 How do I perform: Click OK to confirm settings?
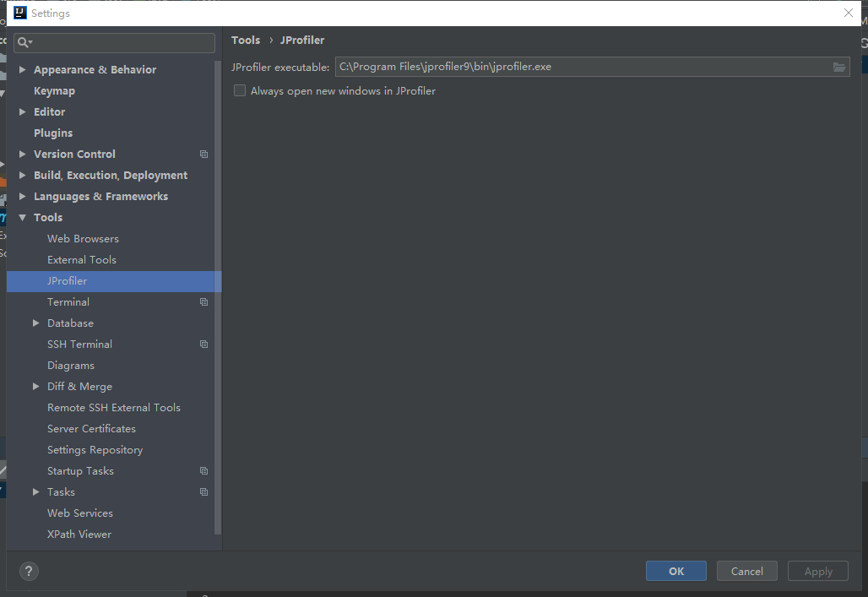[676, 571]
